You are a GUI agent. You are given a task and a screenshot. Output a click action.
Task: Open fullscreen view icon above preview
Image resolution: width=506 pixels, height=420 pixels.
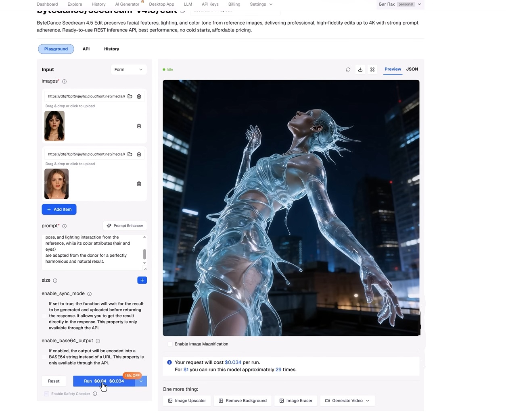(x=372, y=69)
